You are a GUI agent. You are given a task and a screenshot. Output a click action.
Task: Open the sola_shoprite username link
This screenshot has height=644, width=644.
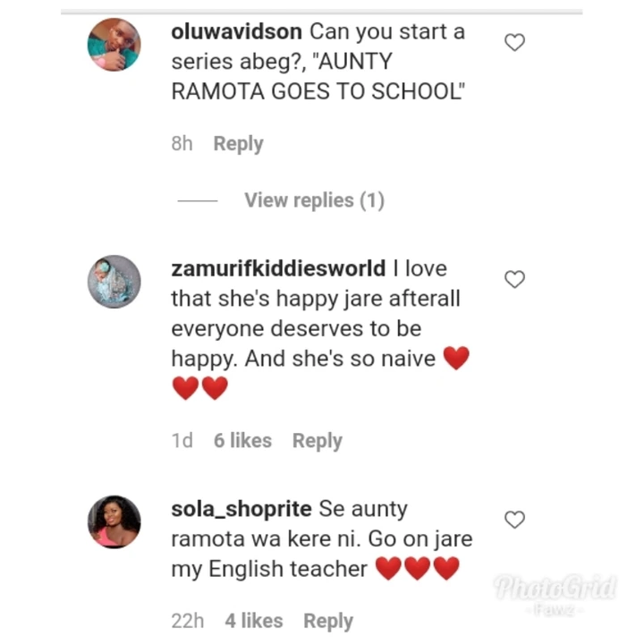point(241,509)
